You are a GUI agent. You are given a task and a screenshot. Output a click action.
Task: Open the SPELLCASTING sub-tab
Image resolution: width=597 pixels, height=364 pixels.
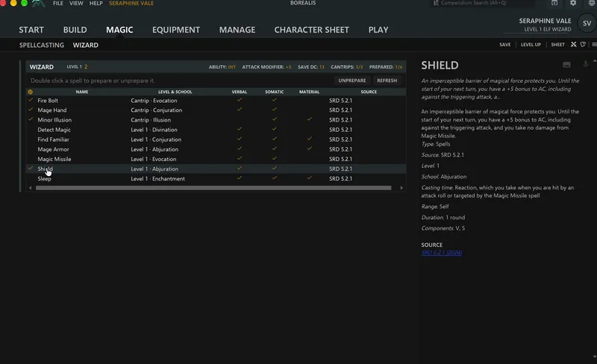coord(42,45)
